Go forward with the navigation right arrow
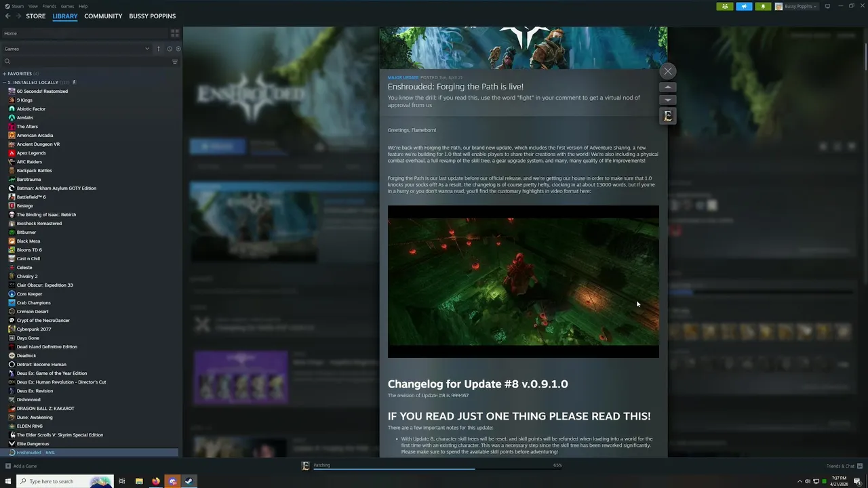 (x=18, y=16)
